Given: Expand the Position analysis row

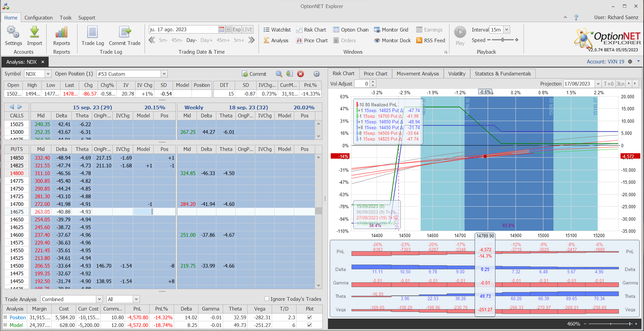Looking at the screenshot, I should 5,317.
